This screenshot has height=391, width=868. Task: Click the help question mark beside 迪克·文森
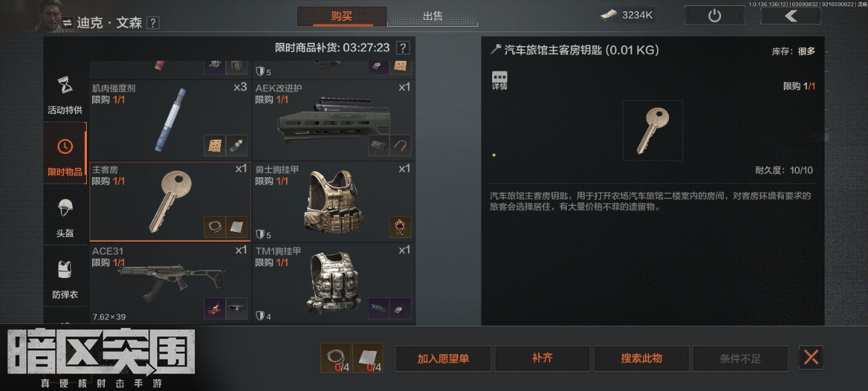153,23
